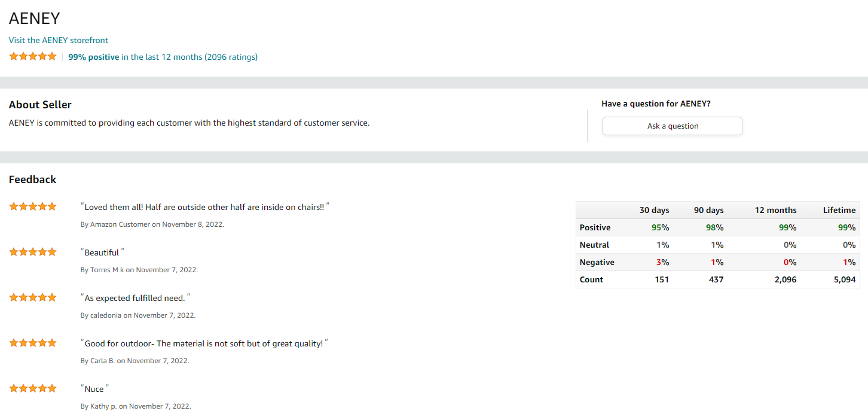
Task: Click the seller description about customer service
Action: point(190,123)
